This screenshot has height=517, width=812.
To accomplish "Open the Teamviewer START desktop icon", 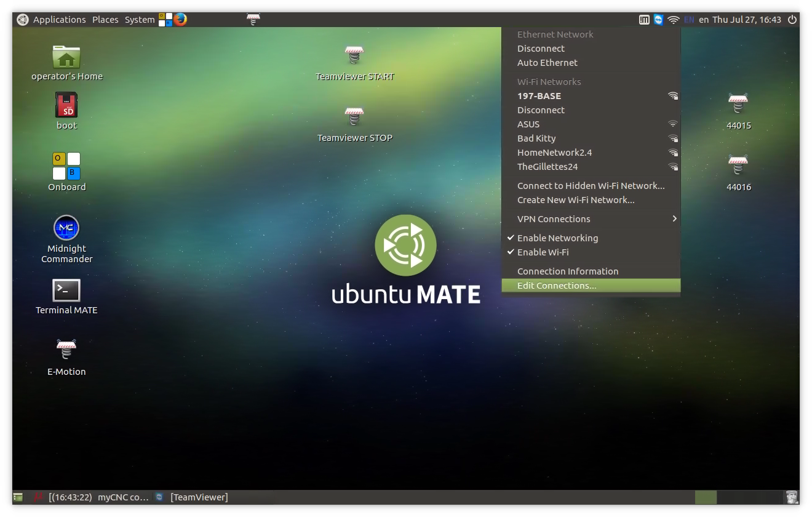I will tap(354, 55).
